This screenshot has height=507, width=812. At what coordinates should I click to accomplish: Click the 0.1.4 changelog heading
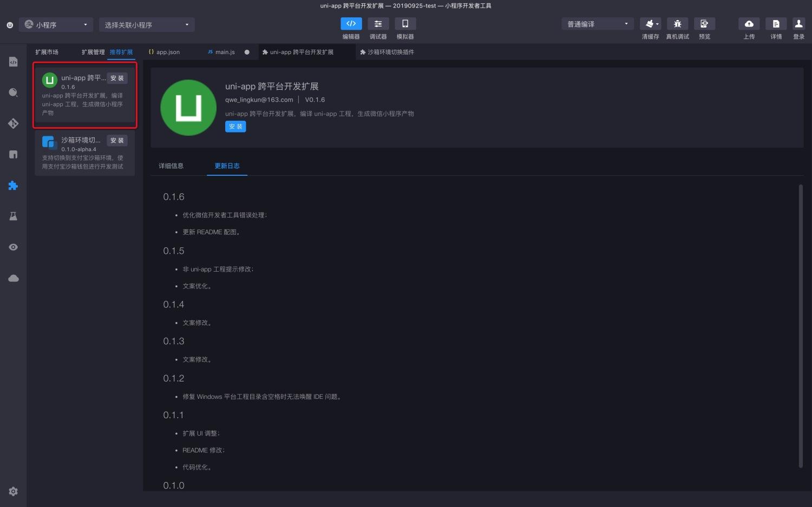[174, 305]
